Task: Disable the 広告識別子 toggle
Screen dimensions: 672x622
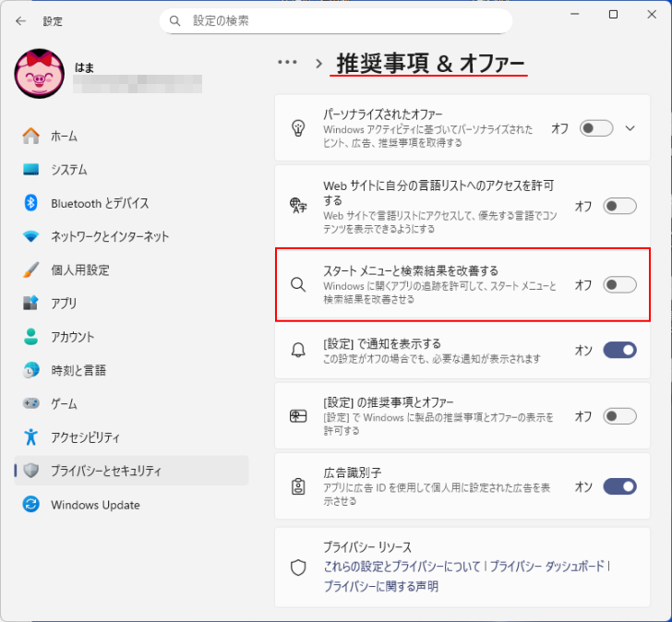Action: pyautogui.click(x=619, y=486)
